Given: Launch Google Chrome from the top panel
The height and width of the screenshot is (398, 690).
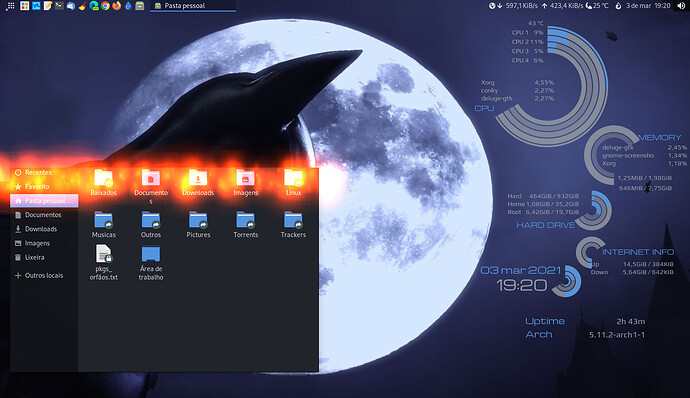Looking at the screenshot, I should pyautogui.click(x=105, y=6).
